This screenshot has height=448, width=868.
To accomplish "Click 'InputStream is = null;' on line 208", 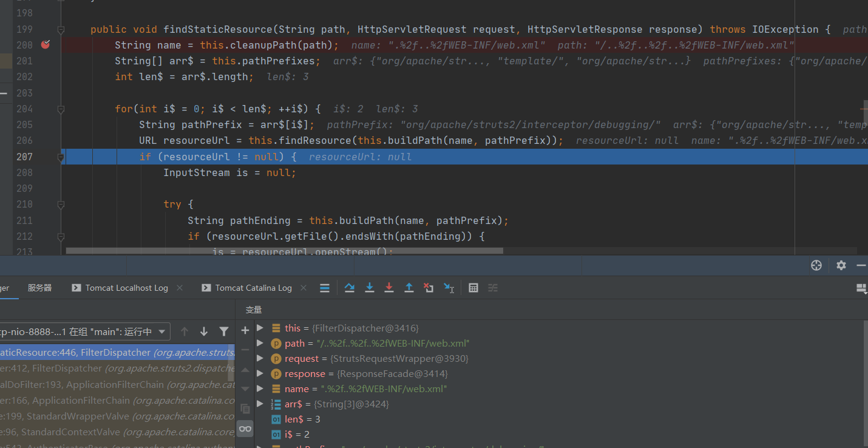I will click(229, 172).
